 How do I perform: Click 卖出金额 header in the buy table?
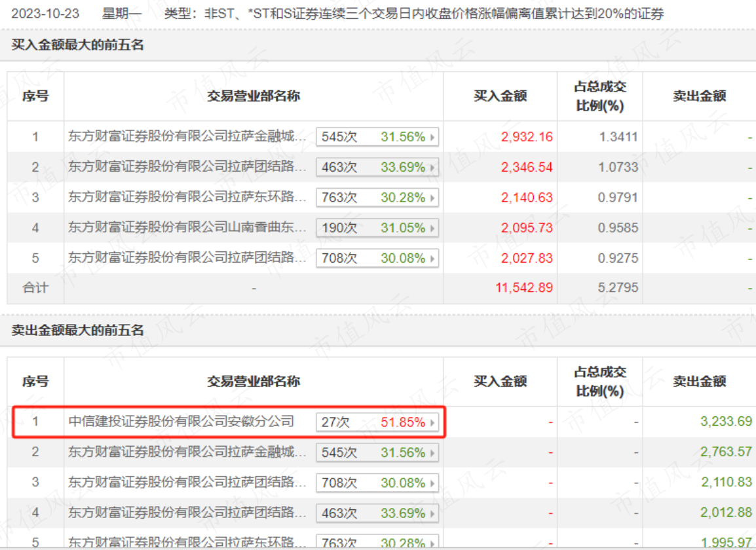pos(700,96)
